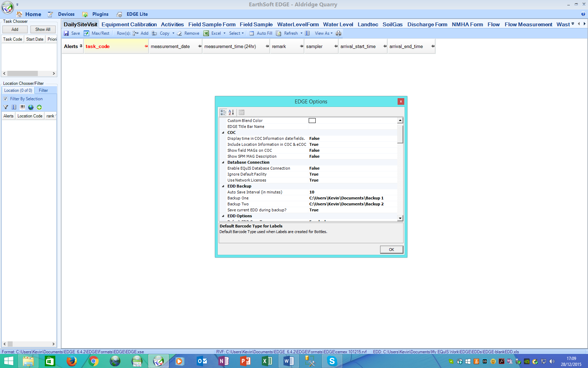Image resolution: width=588 pixels, height=368 pixels.
Task: Click the Auto Fill grid icon
Action: tap(252, 33)
